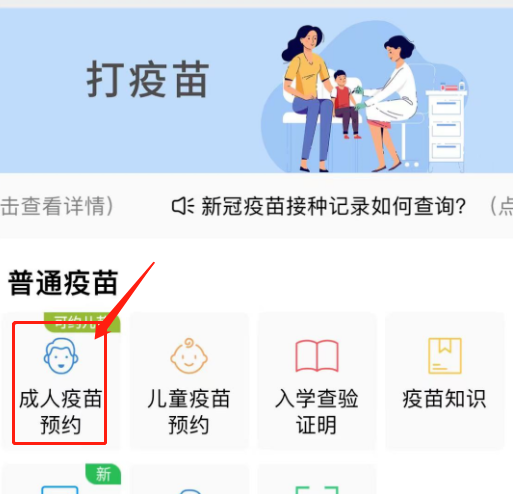Click the 击查看详情 notice text
The height and width of the screenshot is (494, 513).
click(x=57, y=206)
